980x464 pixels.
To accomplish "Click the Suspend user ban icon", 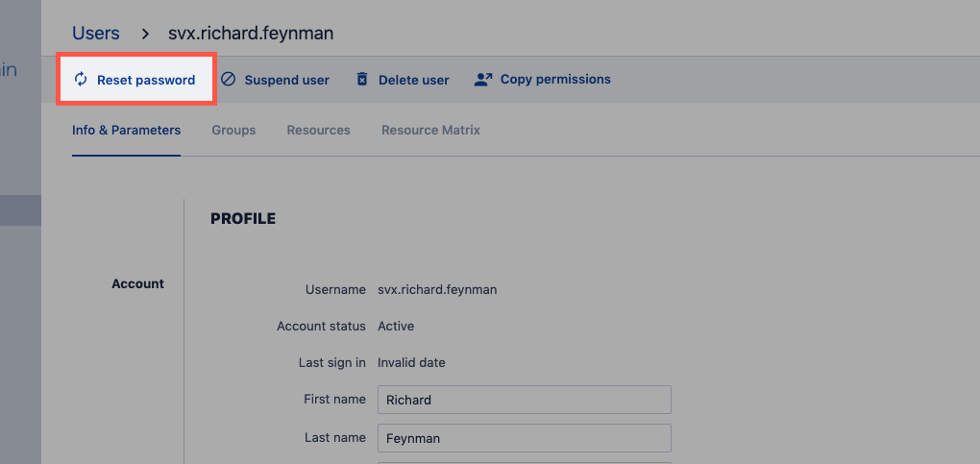I will coord(228,80).
